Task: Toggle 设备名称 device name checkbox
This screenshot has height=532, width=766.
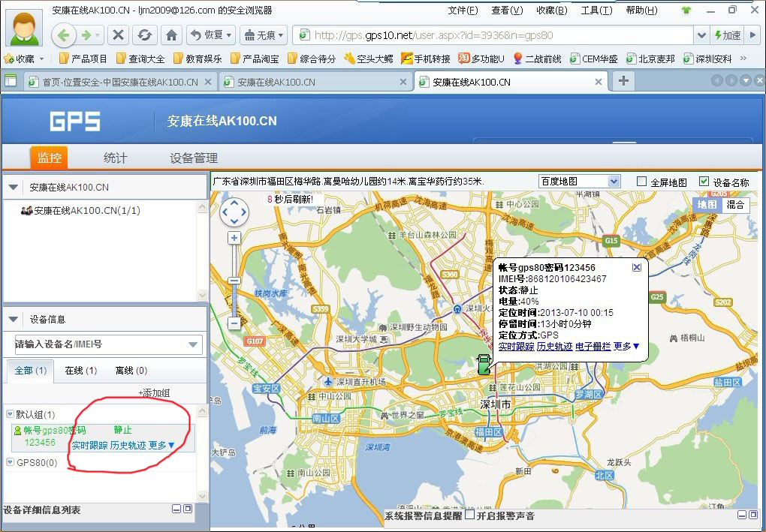Action: 704,181
